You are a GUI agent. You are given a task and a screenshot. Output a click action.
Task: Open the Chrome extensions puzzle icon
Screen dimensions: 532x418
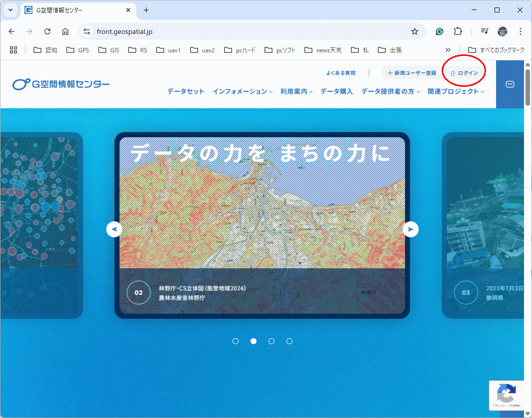tap(458, 31)
